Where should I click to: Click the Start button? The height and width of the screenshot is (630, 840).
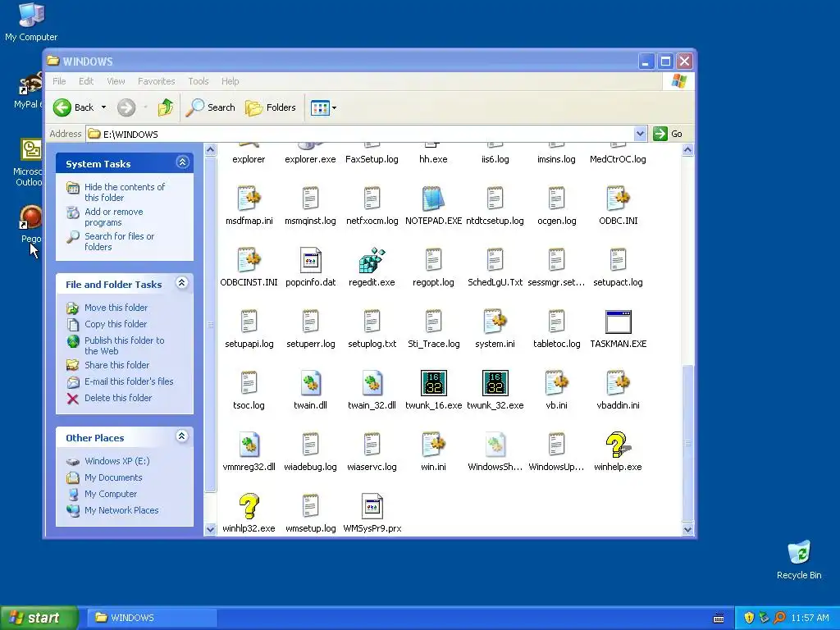pos(39,618)
